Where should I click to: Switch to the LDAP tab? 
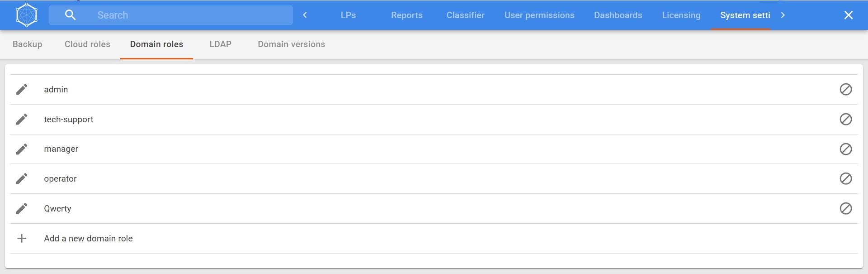tap(220, 44)
